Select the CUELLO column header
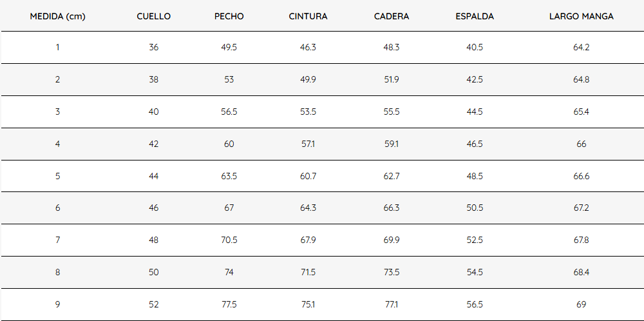The width and height of the screenshot is (644, 321). click(x=153, y=17)
